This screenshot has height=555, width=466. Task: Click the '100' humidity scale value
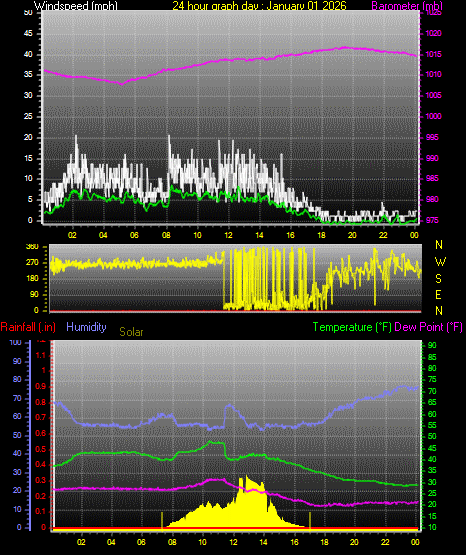pos(16,342)
